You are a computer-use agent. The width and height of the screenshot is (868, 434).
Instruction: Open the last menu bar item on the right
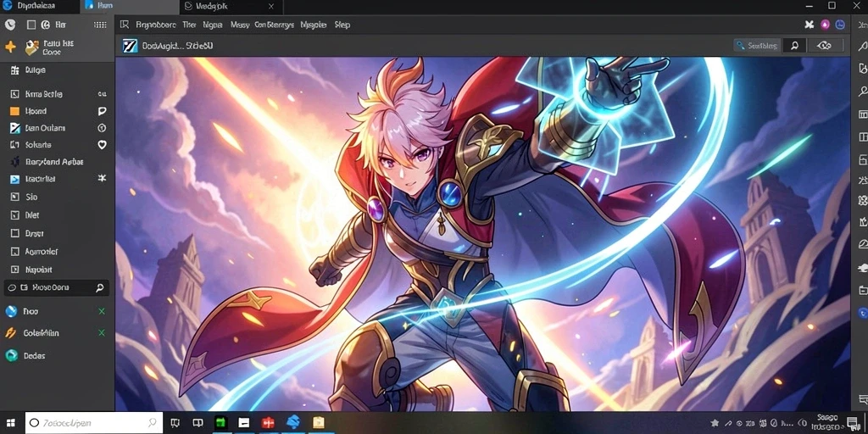(342, 25)
